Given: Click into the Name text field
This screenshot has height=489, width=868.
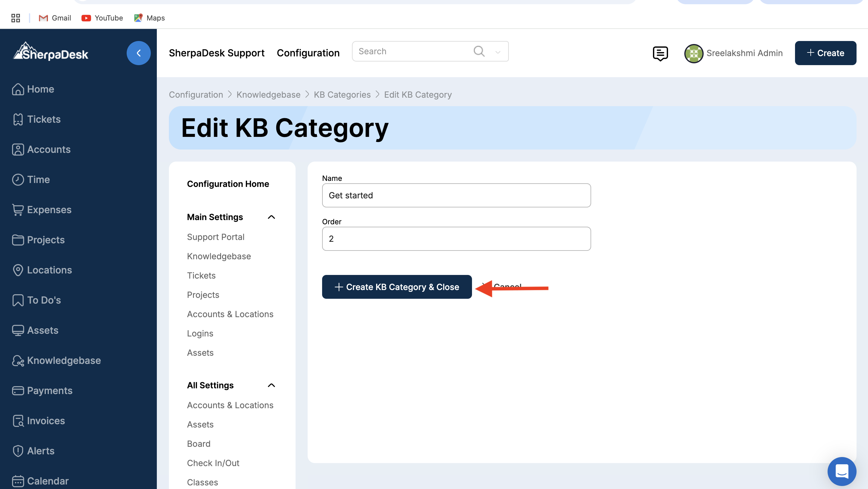Looking at the screenshot, I should click(456, 195).
